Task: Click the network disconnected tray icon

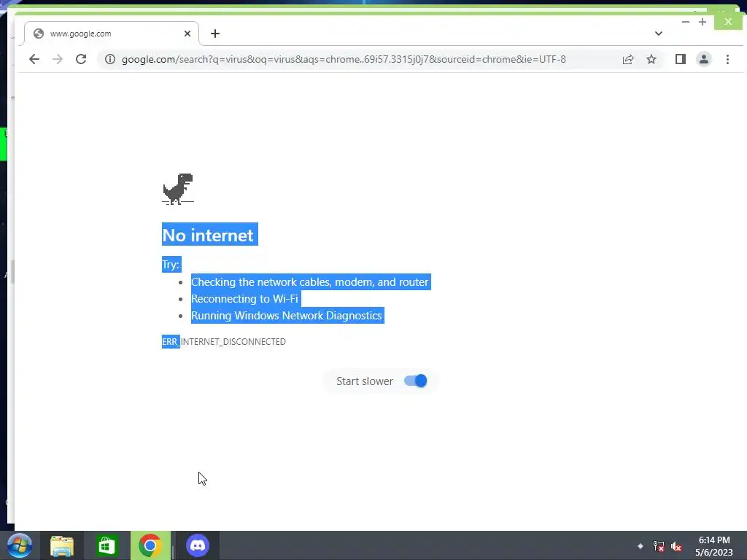Action: point(659,546)
